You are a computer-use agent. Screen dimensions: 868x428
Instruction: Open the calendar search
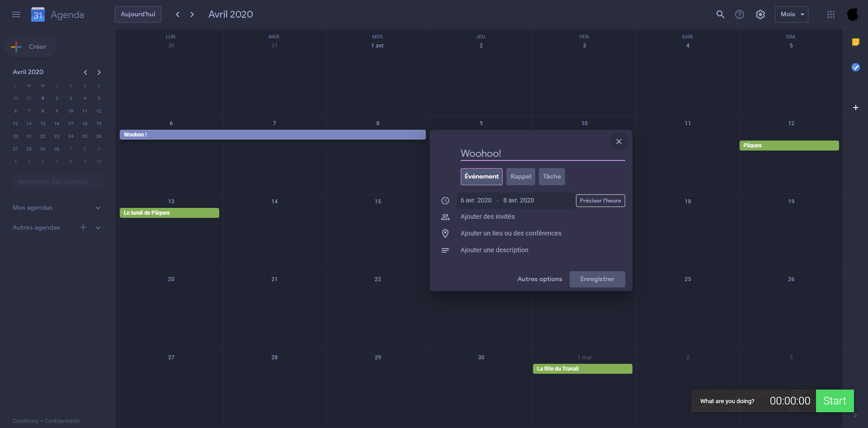point(721,14)
